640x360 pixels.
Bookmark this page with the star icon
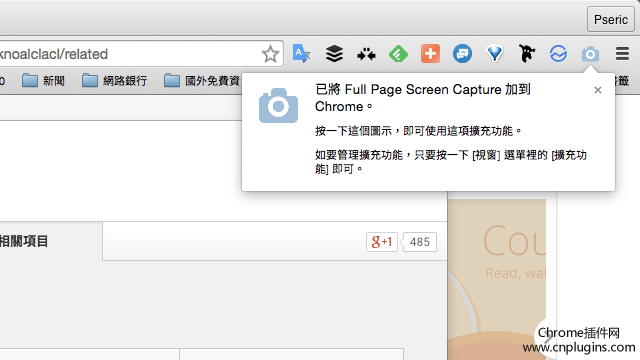click(x=270, y=54)
